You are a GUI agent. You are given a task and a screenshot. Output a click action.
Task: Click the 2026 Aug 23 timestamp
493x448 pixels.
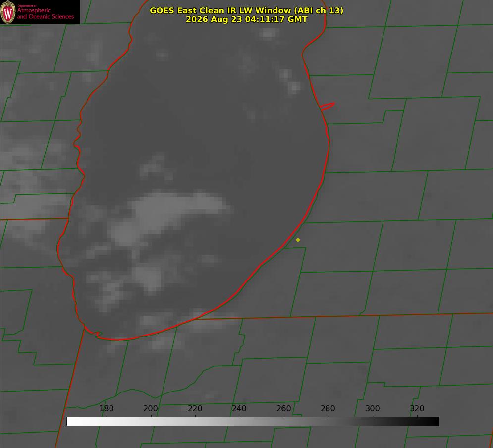pyautogui.click(x=246, y=19)
